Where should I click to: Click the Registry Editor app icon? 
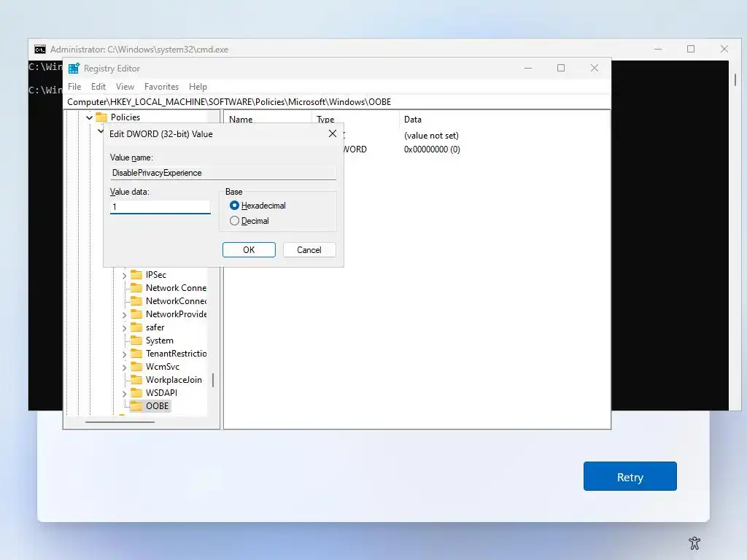coord(74,68)
